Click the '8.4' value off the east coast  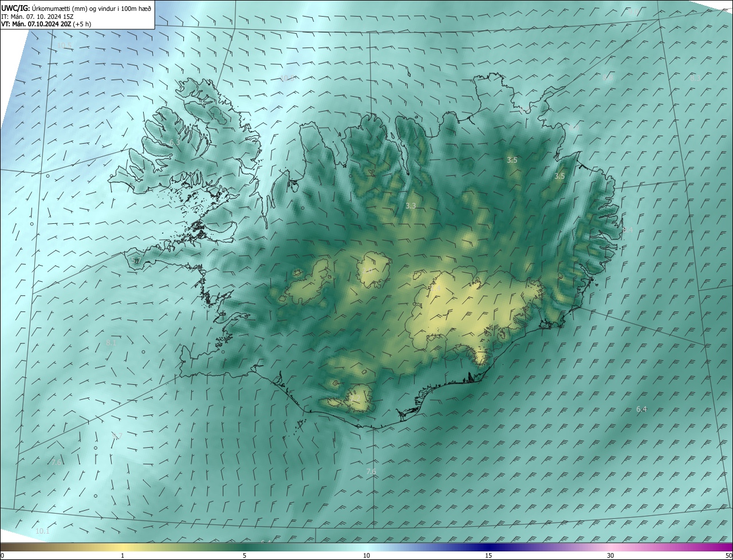tap(628, 230)
